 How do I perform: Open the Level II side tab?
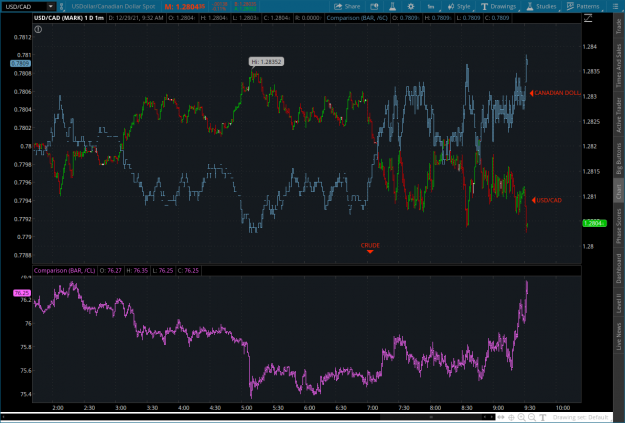pyautogui.click(x=619, y=303)
